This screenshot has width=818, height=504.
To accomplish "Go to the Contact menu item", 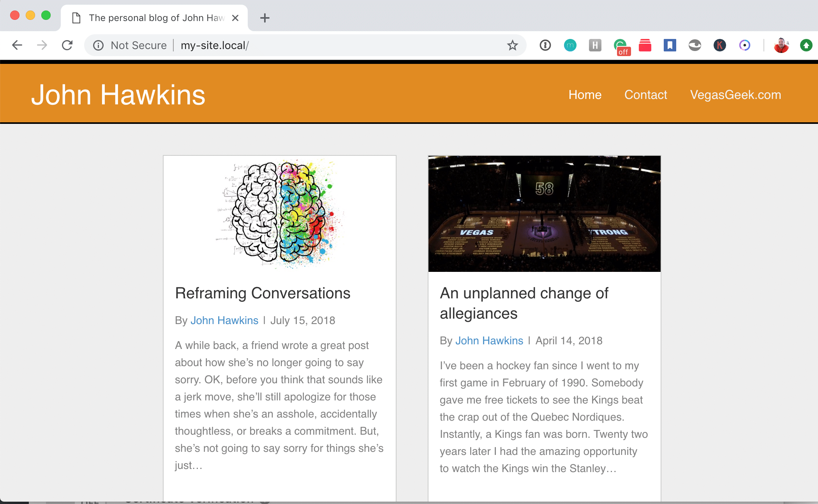I will point(645,95).
